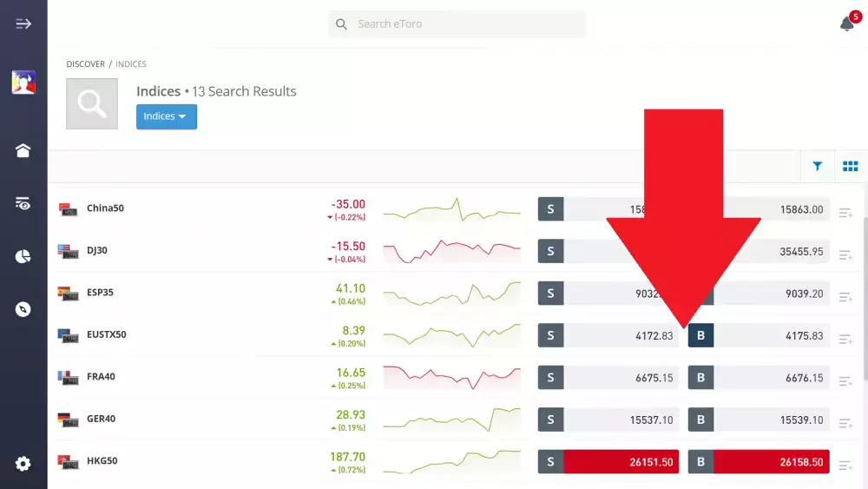This screenshot has width=868, height=489.
Task: Expand the sidebar menu arrow icon
Action: pos(23,23)
